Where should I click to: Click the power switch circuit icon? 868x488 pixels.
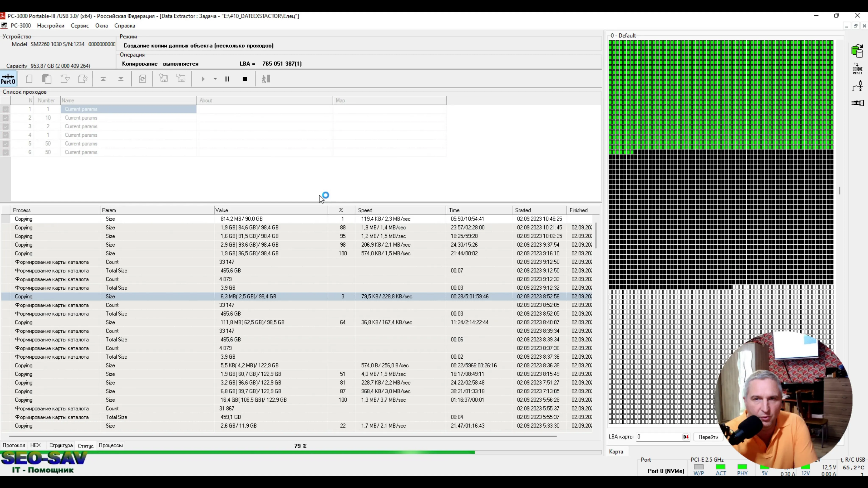point(857,86)
